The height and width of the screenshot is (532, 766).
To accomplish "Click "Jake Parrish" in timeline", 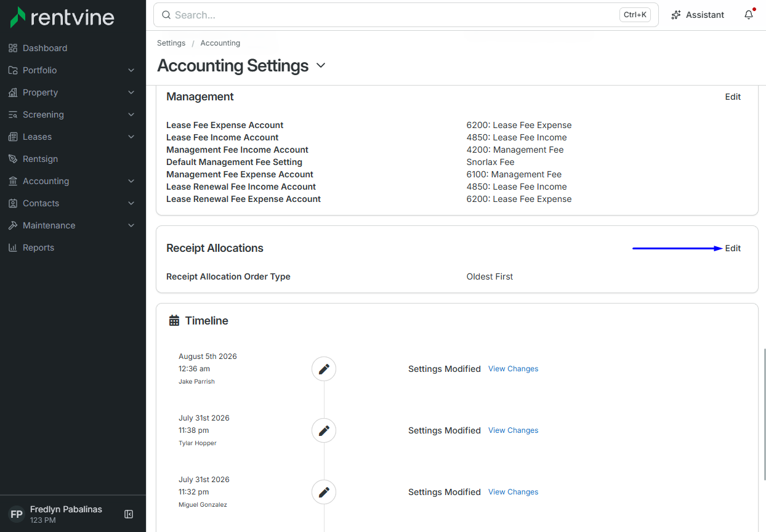I will tap(196, 381).
